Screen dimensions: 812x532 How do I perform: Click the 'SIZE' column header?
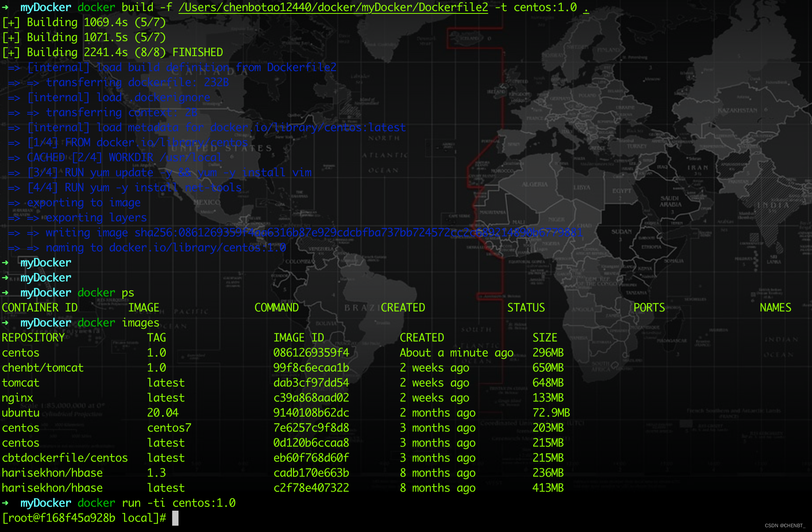[545, 338]
